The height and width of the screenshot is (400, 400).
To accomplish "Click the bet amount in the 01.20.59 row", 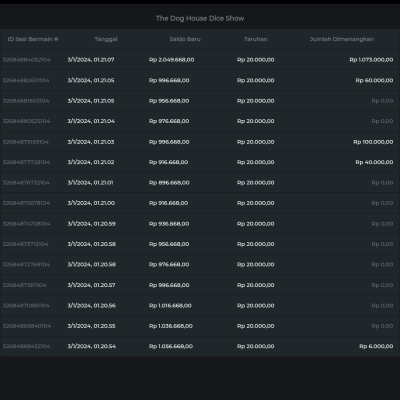I will click(x=256, y=224).
